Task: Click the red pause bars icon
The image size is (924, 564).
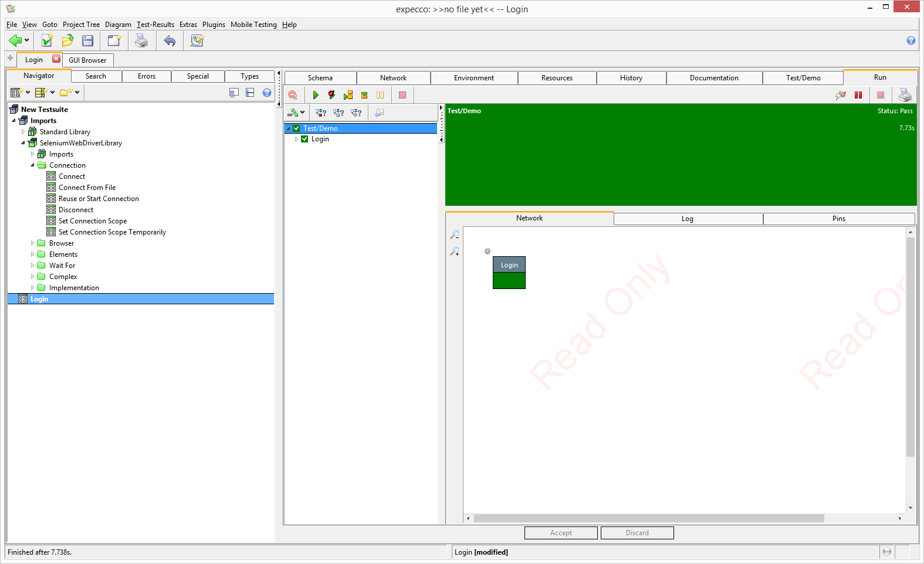Action: coord(858,95)
